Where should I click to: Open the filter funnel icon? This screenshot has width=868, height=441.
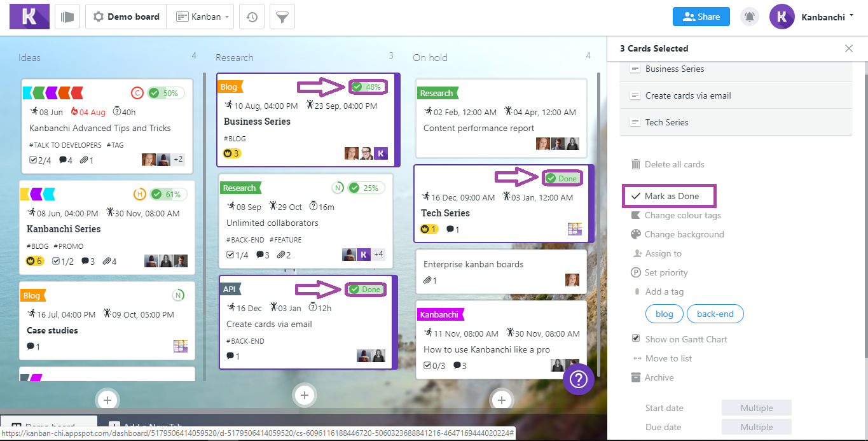pyautogui.click(x=282, y=17)
